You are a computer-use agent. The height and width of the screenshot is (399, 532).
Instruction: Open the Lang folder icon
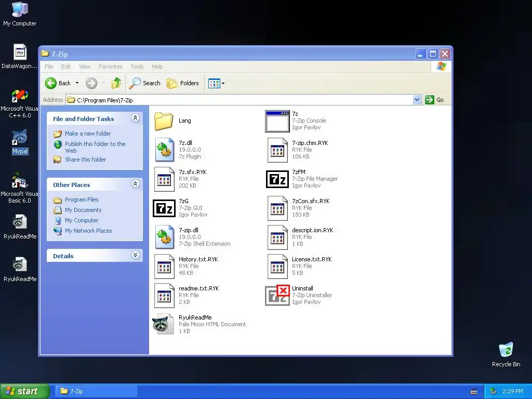[164, 121]
